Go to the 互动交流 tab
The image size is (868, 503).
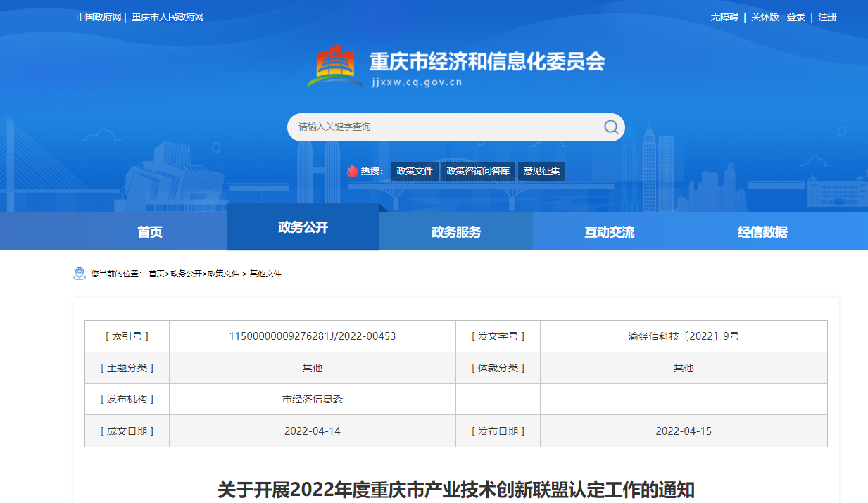(x=609, y=232)
